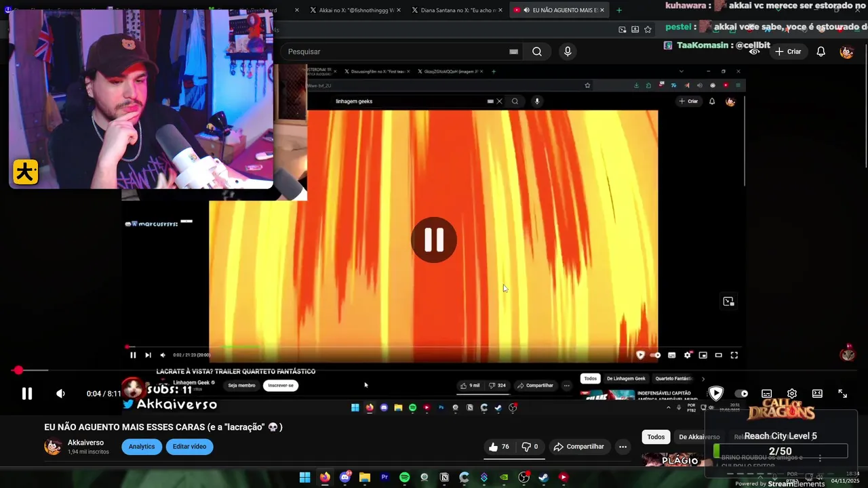868x488 pixels.
Task: Open the 'Akkaiverso' channel name link
Action: pyautogui.click(x=85, y=443)
